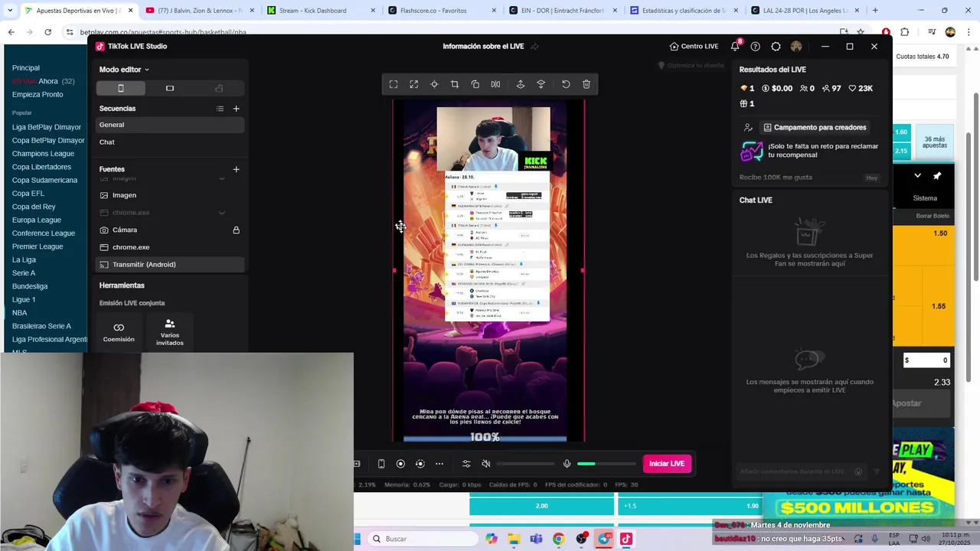
Task: Open the Secuencias list view icon
Action: 220,109
